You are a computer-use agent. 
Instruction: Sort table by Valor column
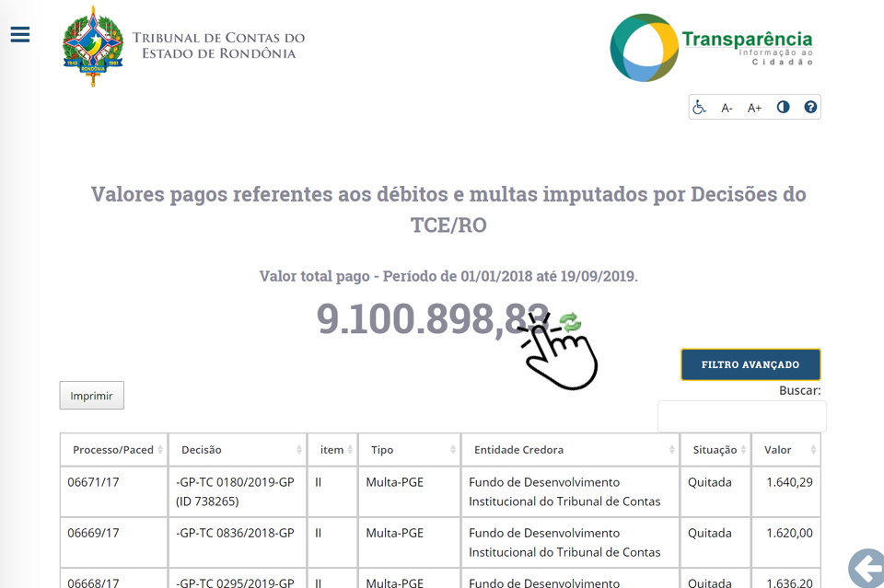[785, 450]
